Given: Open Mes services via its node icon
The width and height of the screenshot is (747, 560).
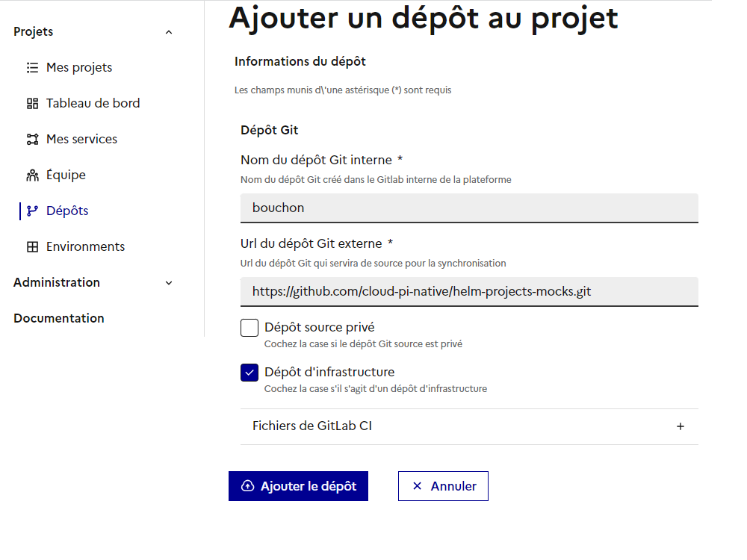Looking at the screenshot, I should click(x=32, y=139).
